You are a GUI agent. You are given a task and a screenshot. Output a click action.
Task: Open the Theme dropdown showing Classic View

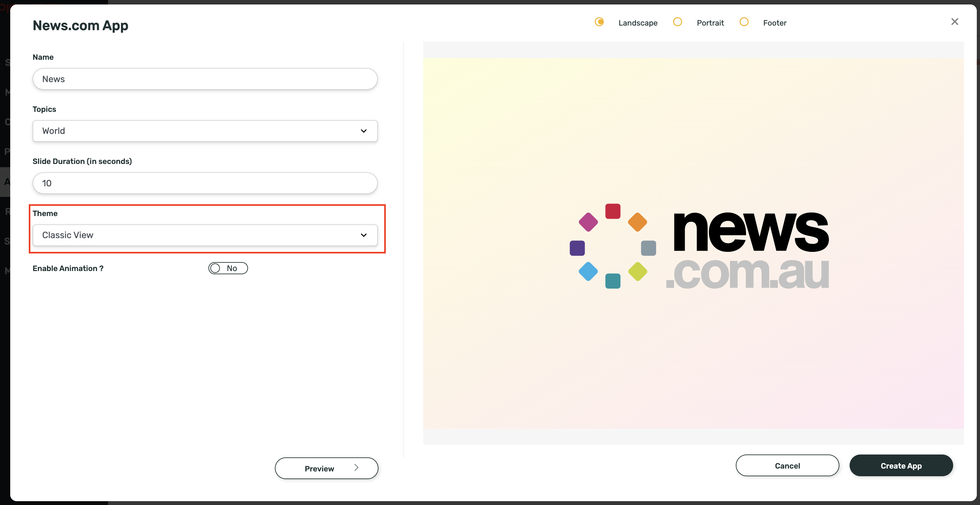coord(205,235)
